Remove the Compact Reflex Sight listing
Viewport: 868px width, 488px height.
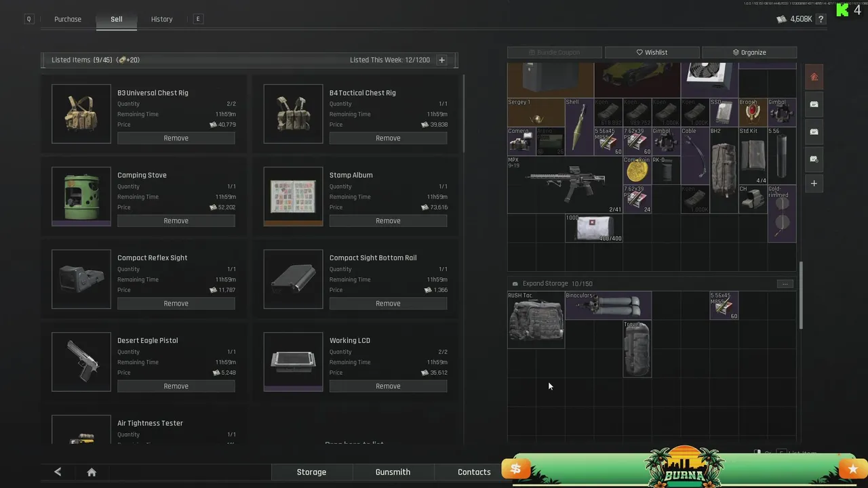coord(176,304)
